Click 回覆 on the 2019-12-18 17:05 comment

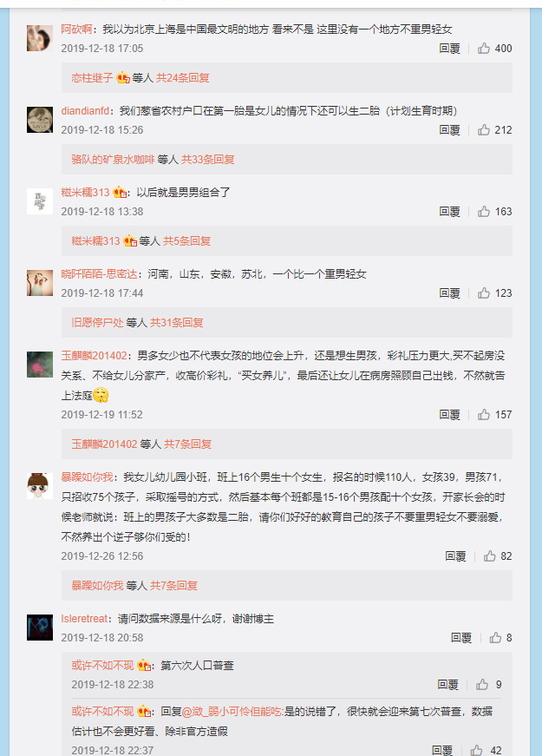[x=449, y=49]
